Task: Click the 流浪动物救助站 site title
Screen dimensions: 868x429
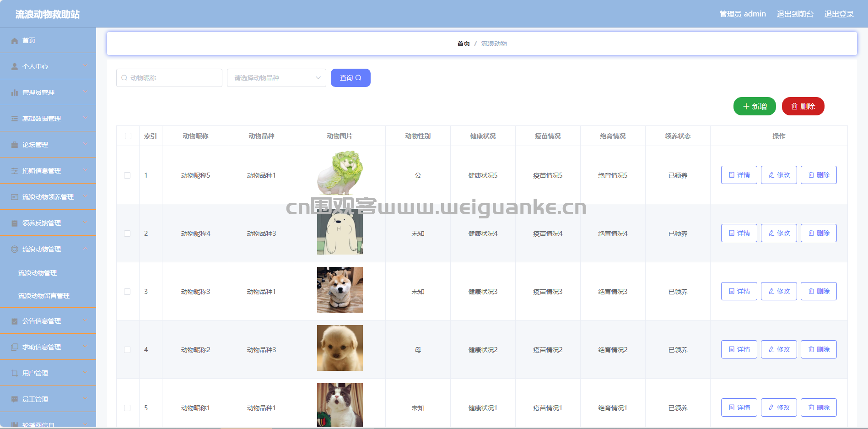Action: 48,15
